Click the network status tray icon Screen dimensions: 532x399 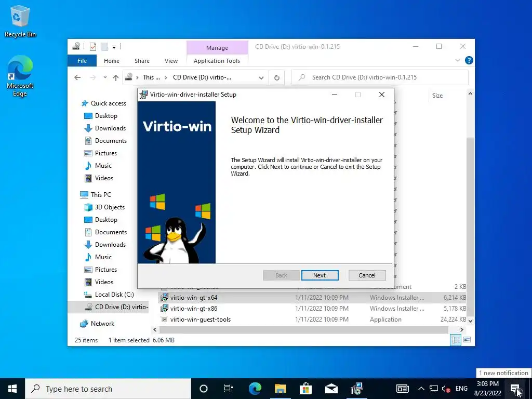tap(434, 389)
